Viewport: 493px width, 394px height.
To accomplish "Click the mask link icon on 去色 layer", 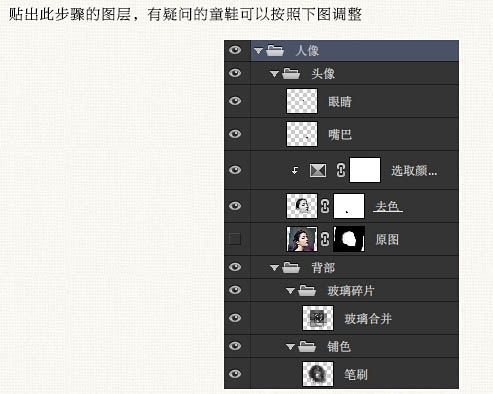I will [325, 206].
